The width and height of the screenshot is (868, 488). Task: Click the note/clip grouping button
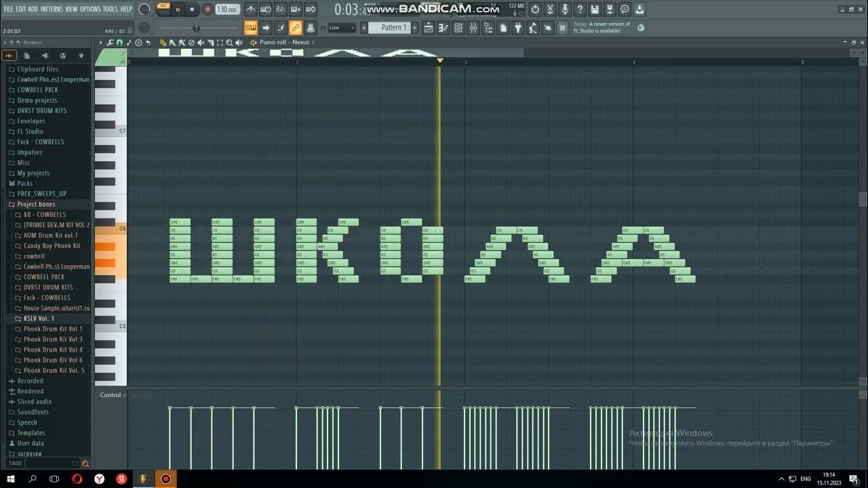(281, 28)
